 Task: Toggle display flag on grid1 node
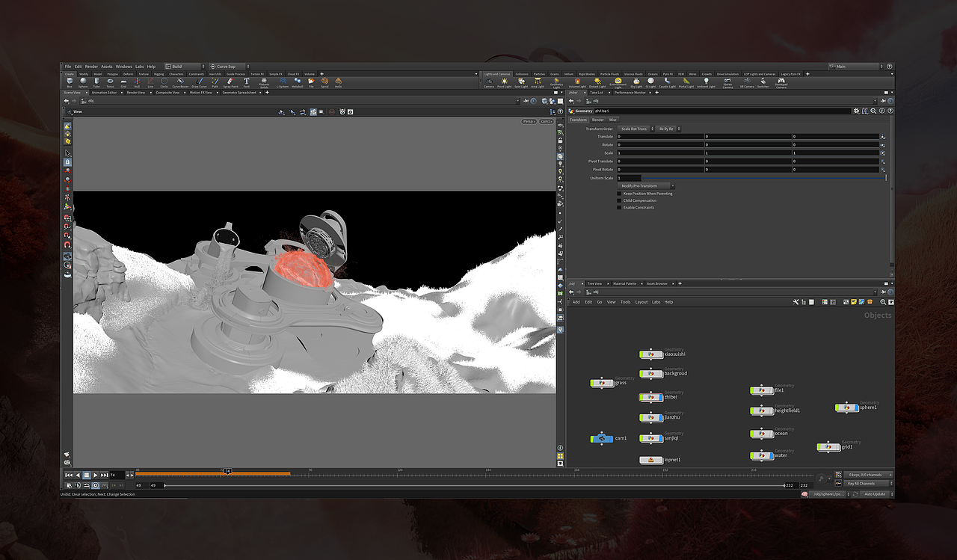pos(838,447)
